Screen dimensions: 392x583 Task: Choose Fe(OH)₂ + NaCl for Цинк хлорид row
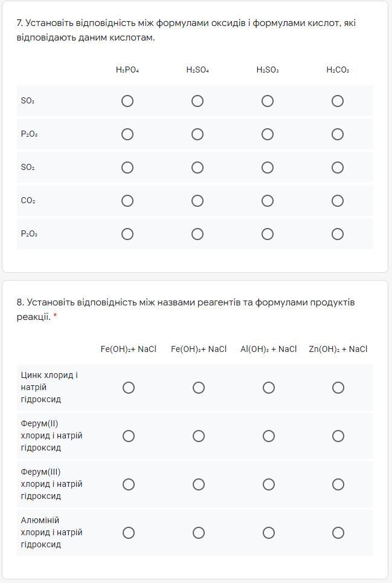[129, 388]
